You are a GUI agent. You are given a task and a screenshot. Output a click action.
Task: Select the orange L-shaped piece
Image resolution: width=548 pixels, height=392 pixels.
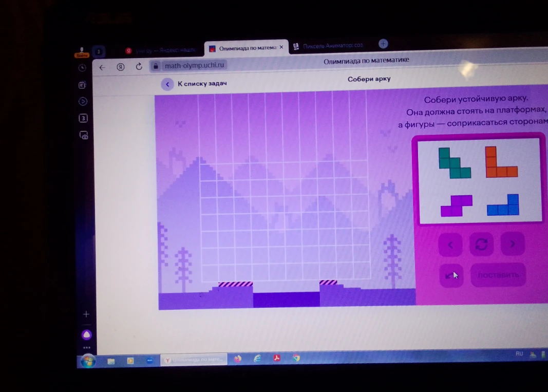501,162
